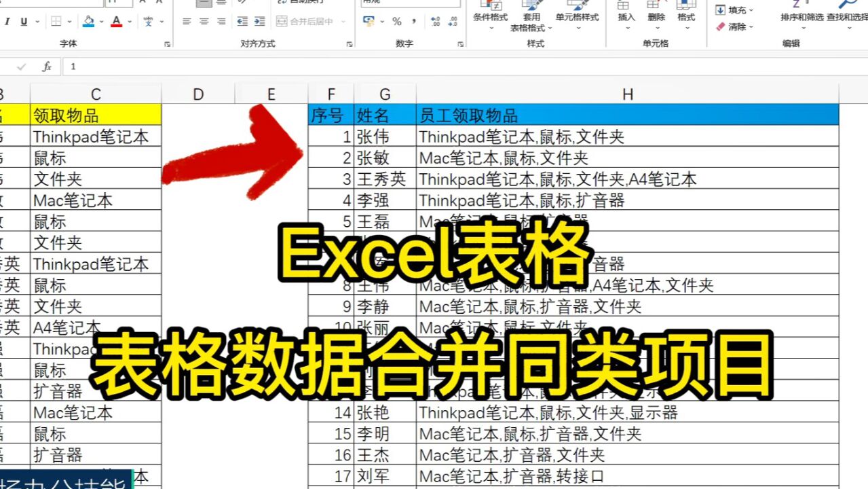Select column E header
Image resolution: width=868 pixels, height=489 pixels.
[x=271, y=94]
